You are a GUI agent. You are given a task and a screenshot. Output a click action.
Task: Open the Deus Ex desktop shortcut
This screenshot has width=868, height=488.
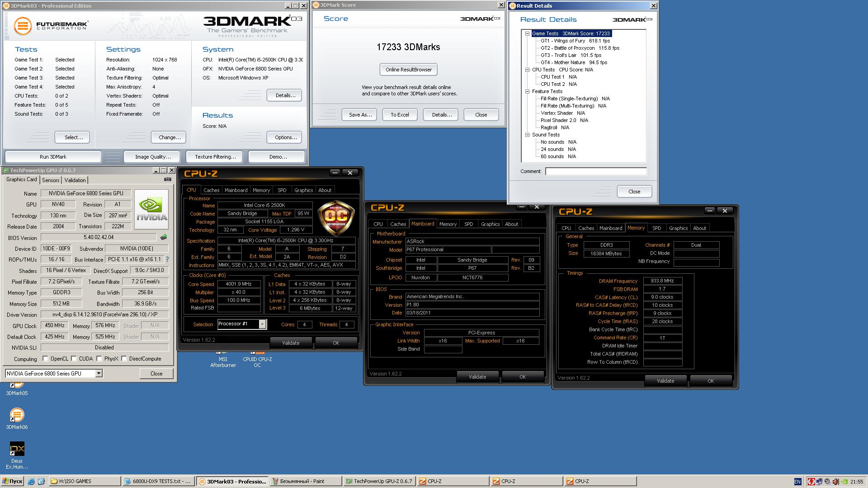point(17,455)
